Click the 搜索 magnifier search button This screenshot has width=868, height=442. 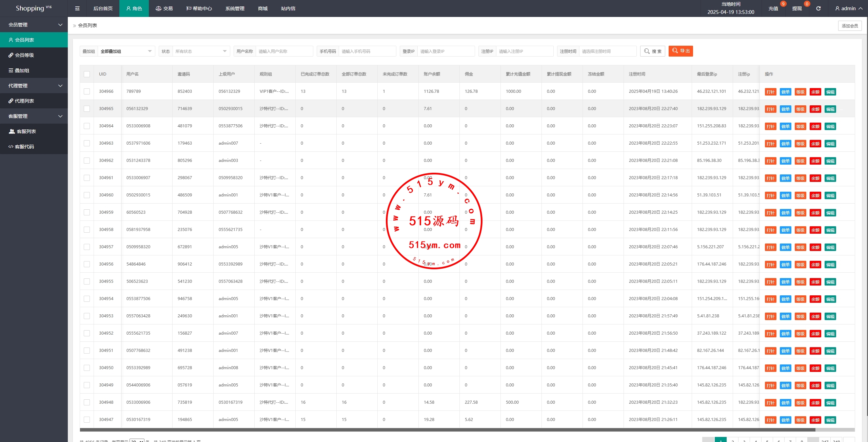(x=652, y=51)
